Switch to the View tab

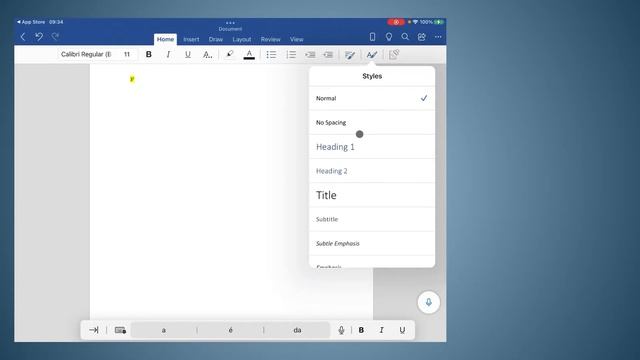tap(297, 40)
